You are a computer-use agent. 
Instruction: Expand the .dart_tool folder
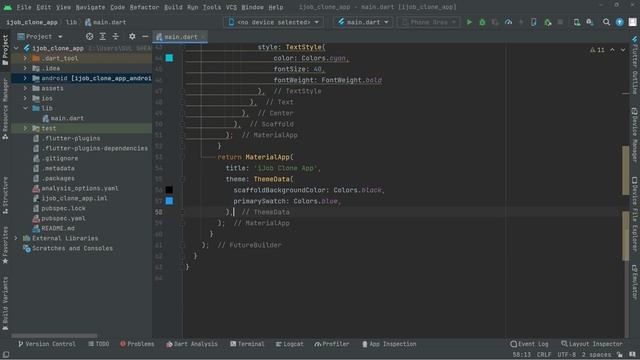[25, 58]
